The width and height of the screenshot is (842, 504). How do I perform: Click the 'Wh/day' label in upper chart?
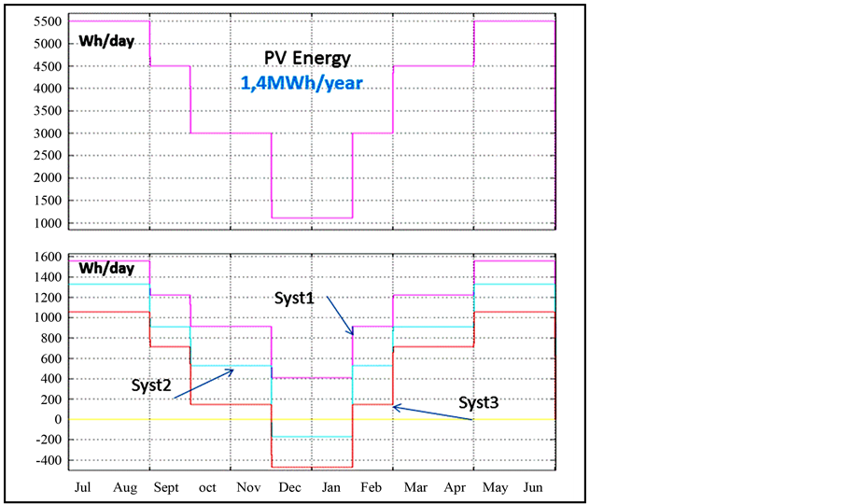[106, 41]
